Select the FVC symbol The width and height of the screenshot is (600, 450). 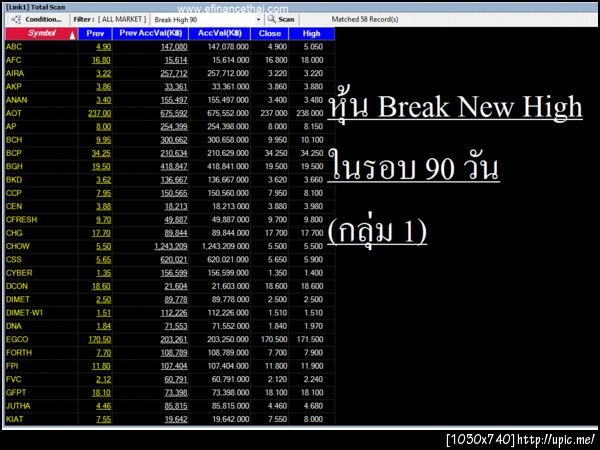pos(14,379)
